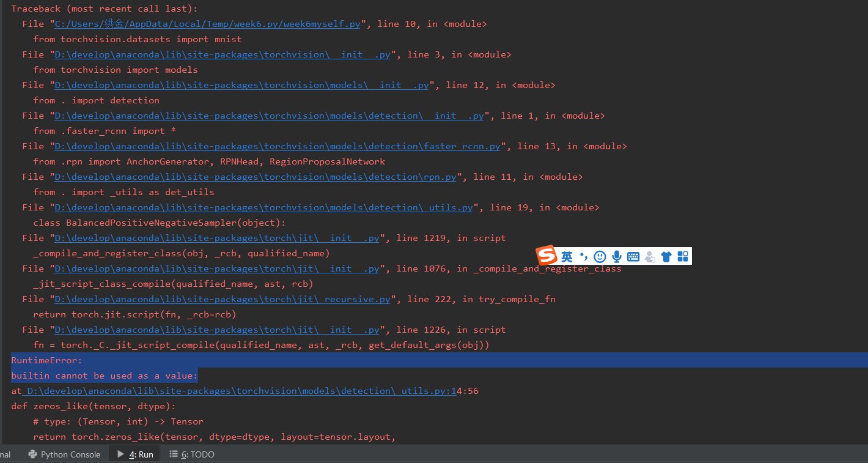Open detection\_utils.py link at line 19
This screenshot has height=463, width=868.
coord(263,207)
